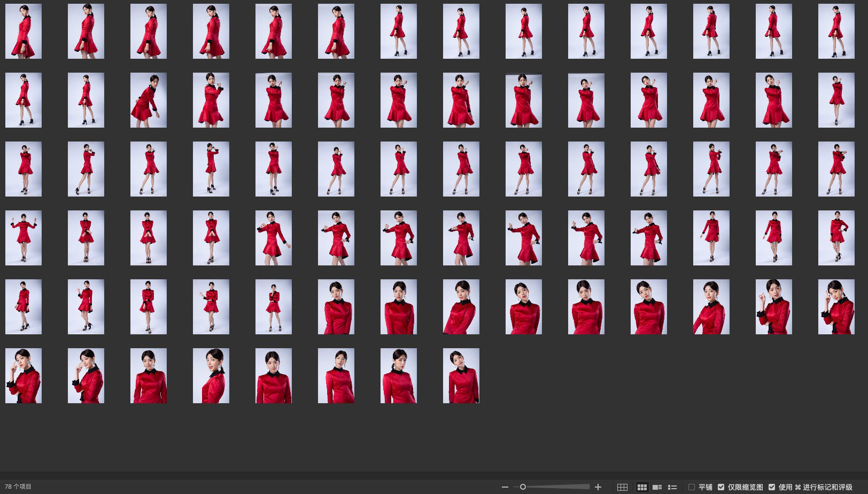Select the final thumbnail in the bottom row
Viewport: 868px width, 494px height.
click(x=461, y=376)
